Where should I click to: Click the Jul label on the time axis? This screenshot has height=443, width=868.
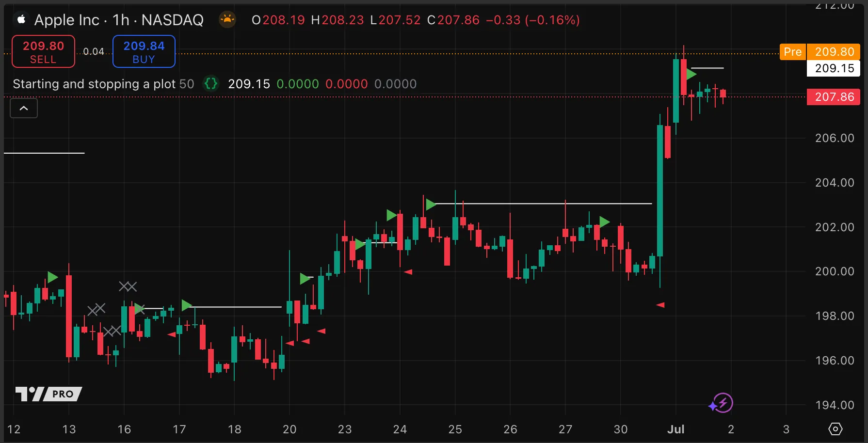pos(675,429)
